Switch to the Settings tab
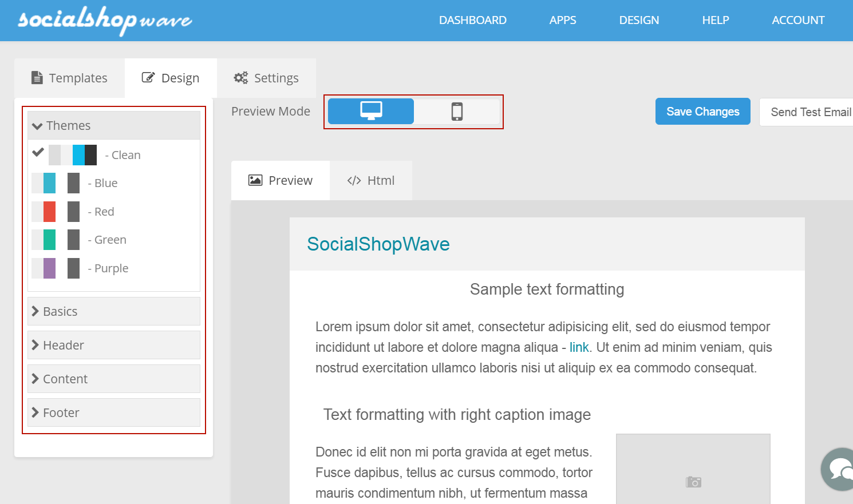The height and width of the screenshot is (504, 853). [x=266, y=78]
